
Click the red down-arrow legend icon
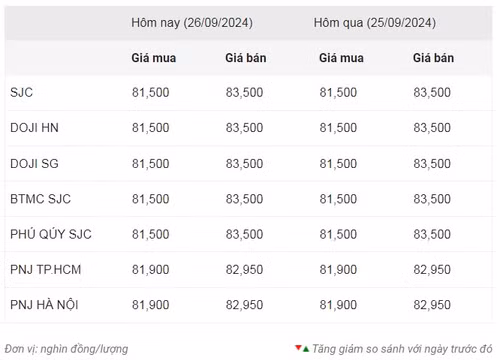298,348
